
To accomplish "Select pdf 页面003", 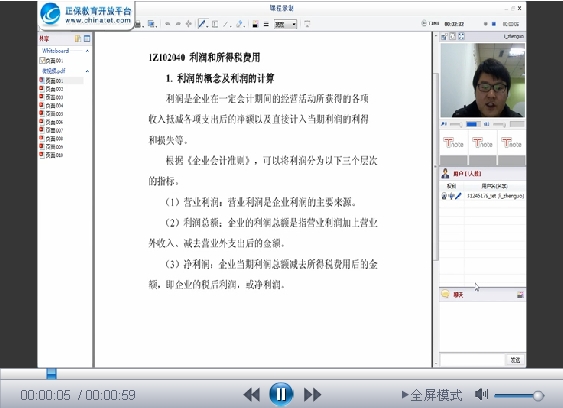I will coord(51,97).
